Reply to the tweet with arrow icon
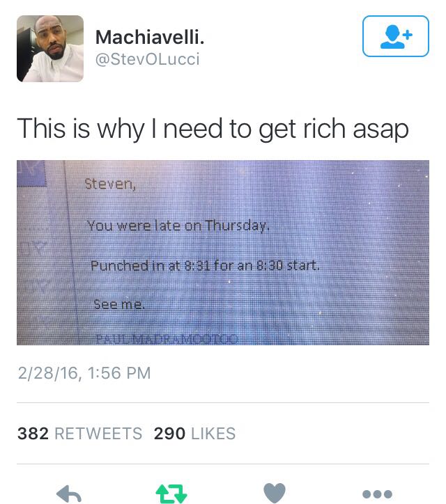 (x=69, y=494)
